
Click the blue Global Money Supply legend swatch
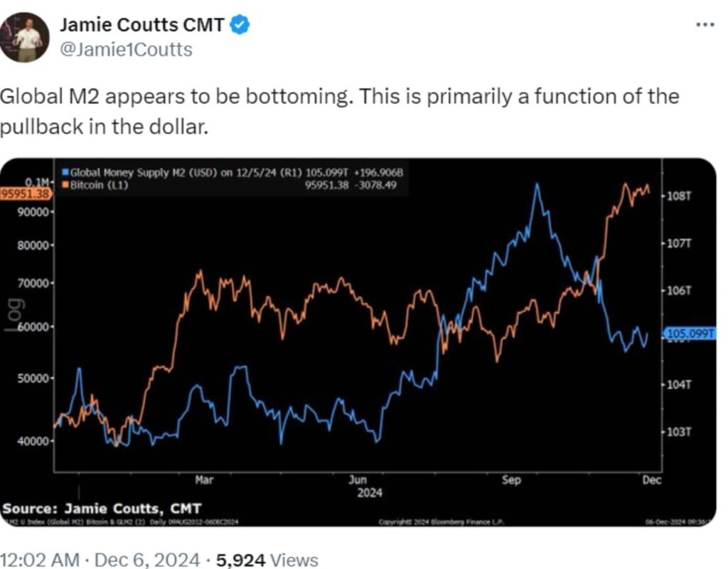tap(66, 171)
